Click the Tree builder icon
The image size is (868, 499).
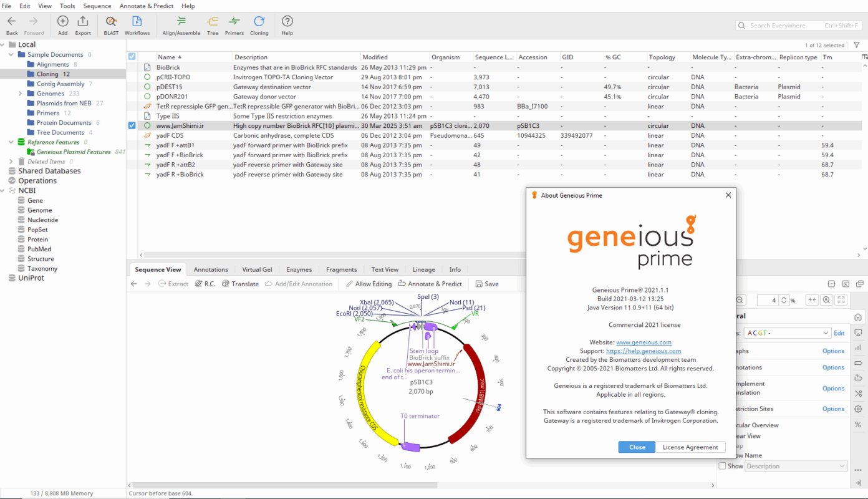point(213,26)
